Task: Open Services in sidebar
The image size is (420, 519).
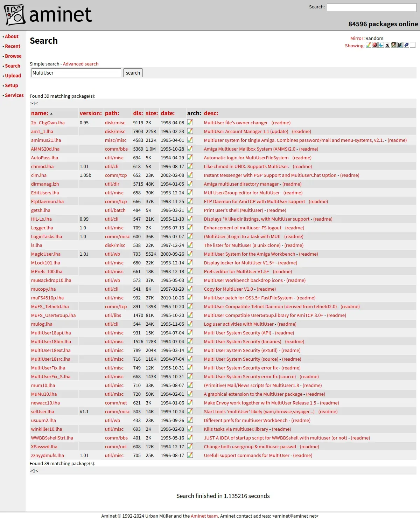Action: (14, 95)
